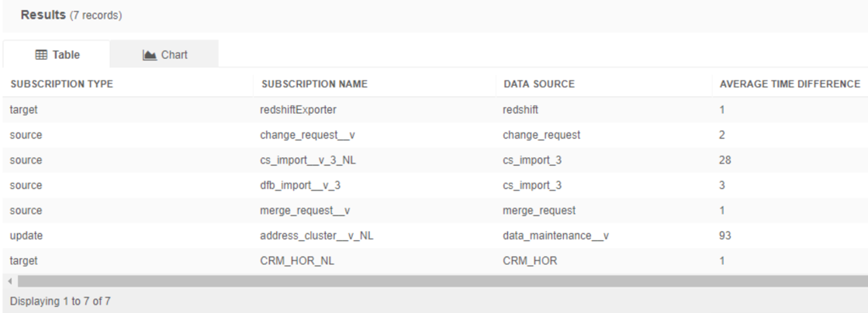Select the redshiftExporter subscription cell

299,109
